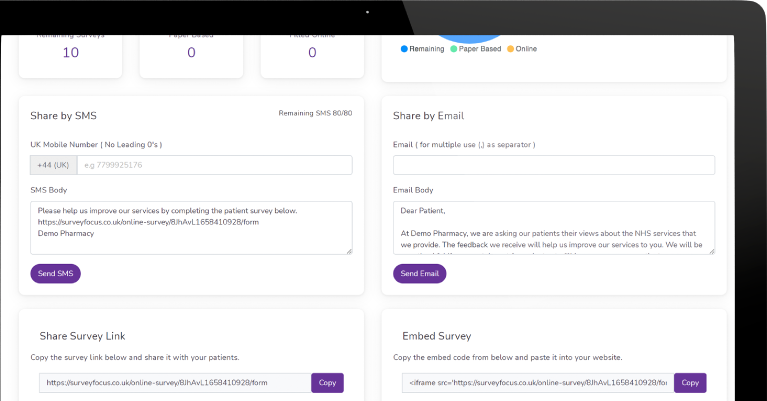Click the +44 (UK) country code prefix
This screenshot has height=401, width=767.
click(x=53, y=165)
